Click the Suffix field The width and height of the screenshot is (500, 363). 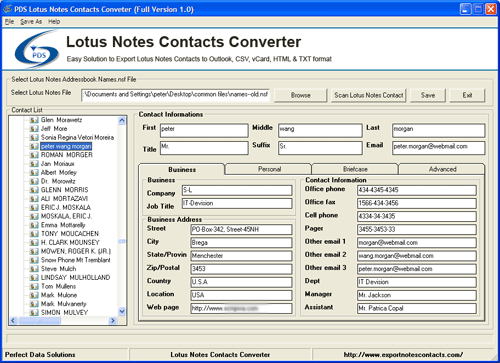click(x=320, y=148)
